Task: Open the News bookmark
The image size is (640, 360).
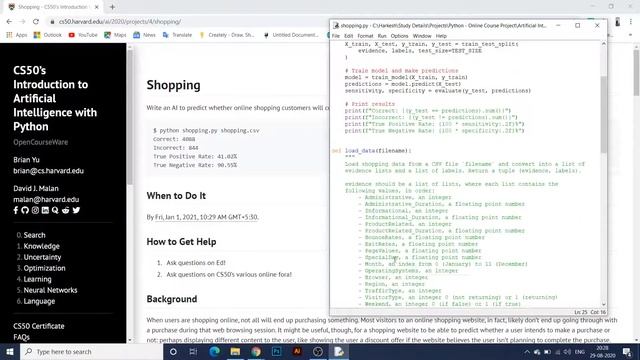Action: click(x=144, y=35)
